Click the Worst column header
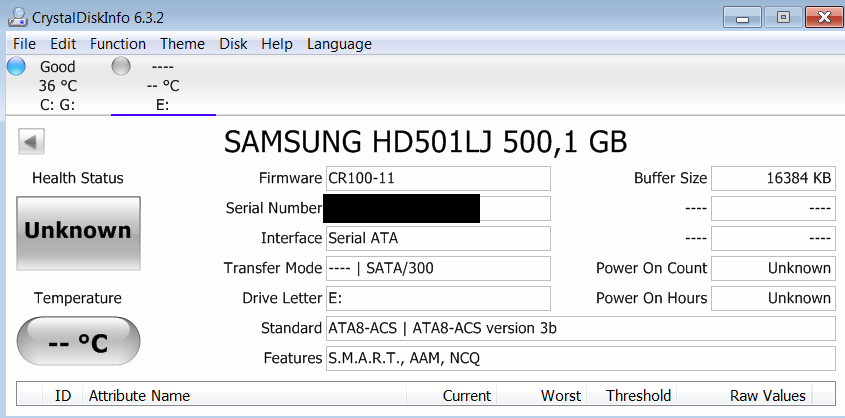 point(542,396)
